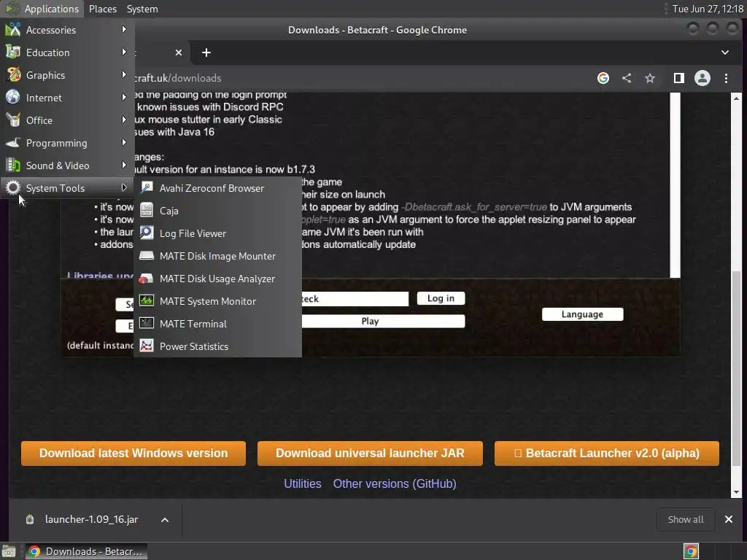
Task: Click the MATE Disk Usage Analyzer icon
Action: pyautogui.click(x=146, y=278)
